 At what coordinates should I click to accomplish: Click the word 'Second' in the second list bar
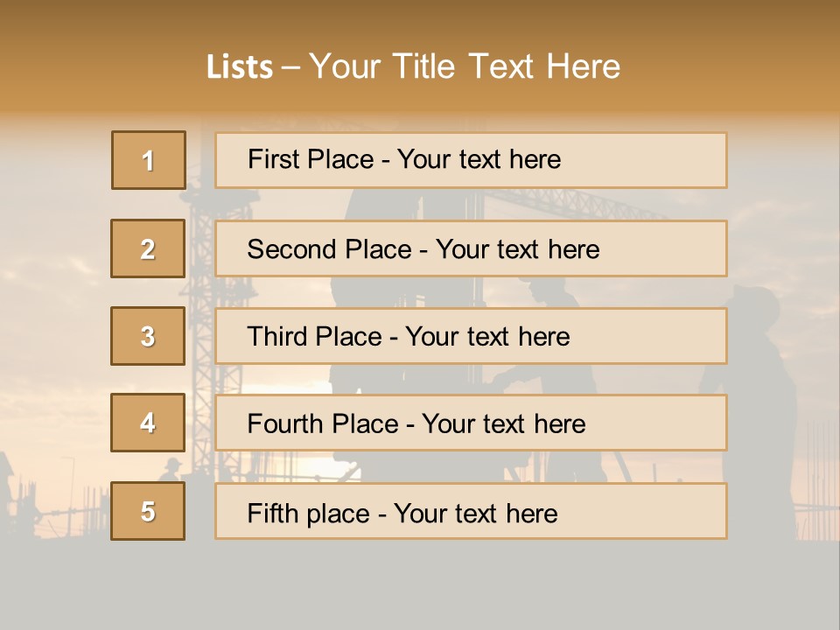pos(291,249)
